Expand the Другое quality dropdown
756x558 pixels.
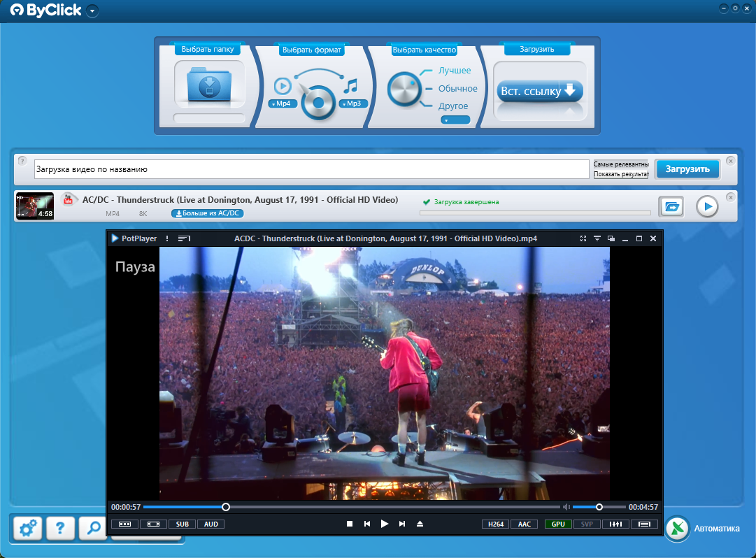(x=455, y=120)
